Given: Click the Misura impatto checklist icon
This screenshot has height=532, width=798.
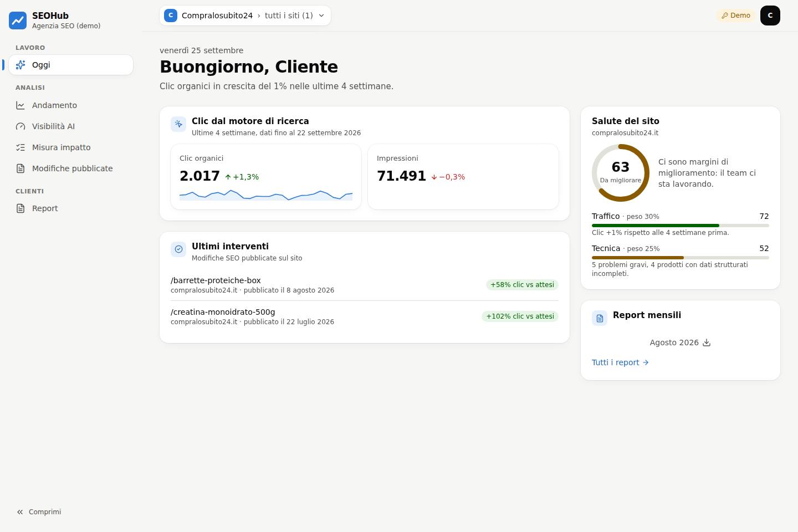Looking at the screenshot, I should coord(21,147).
